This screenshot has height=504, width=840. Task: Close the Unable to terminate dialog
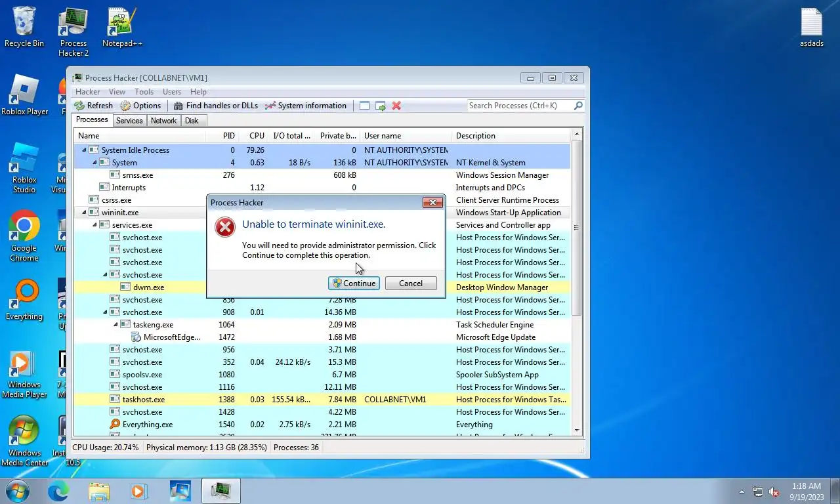(x=432, y=203)
